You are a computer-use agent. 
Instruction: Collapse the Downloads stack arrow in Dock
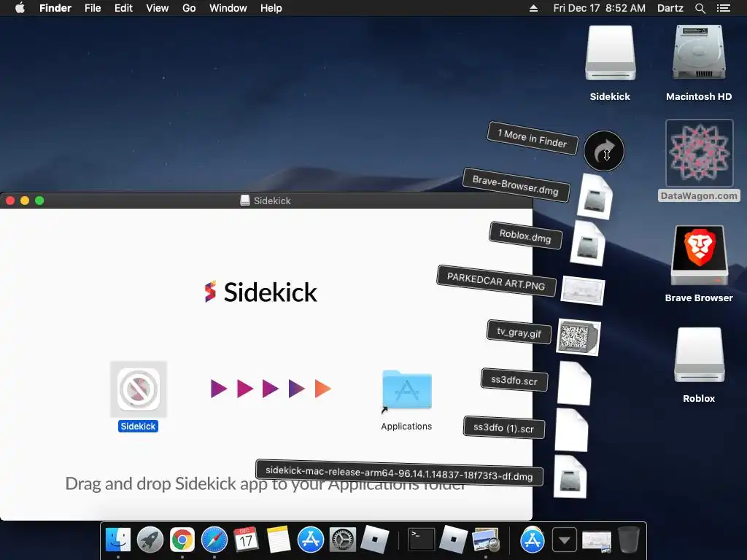tap(565, 540)
